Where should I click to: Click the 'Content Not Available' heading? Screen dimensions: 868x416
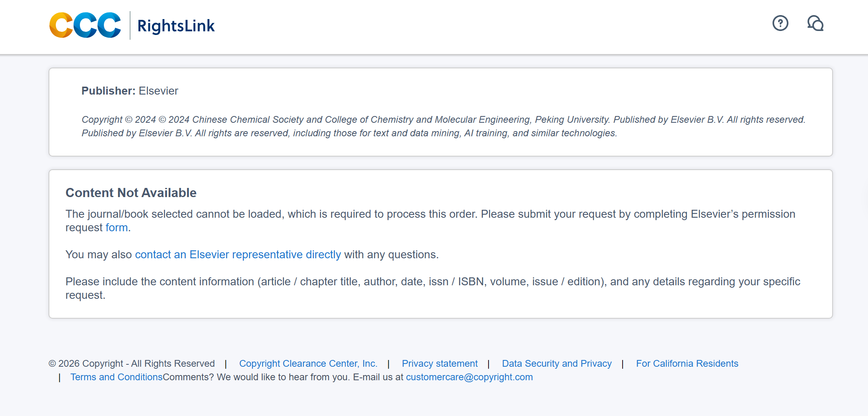[131, 193]
